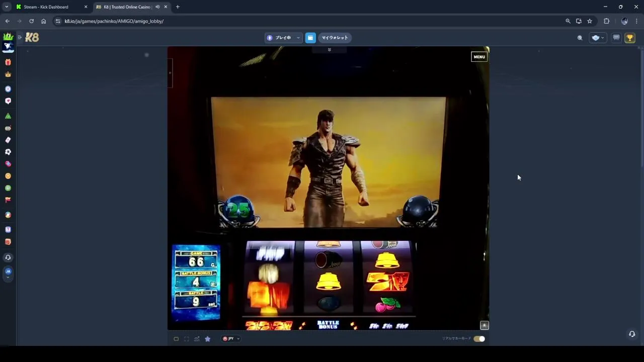Click the floating headset support button bottom right

pos(632,334)
